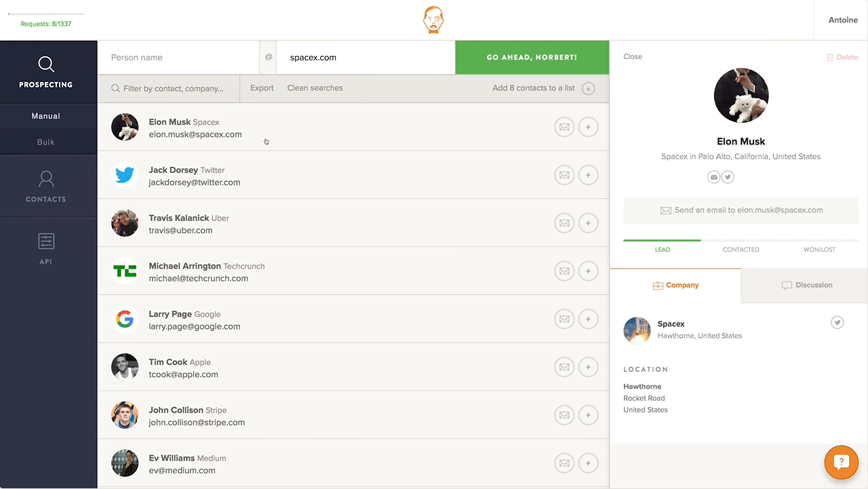Viewport: 868px width, 489px height.
Task: Open the Antoine account menu
Action: tap(843, 20)
